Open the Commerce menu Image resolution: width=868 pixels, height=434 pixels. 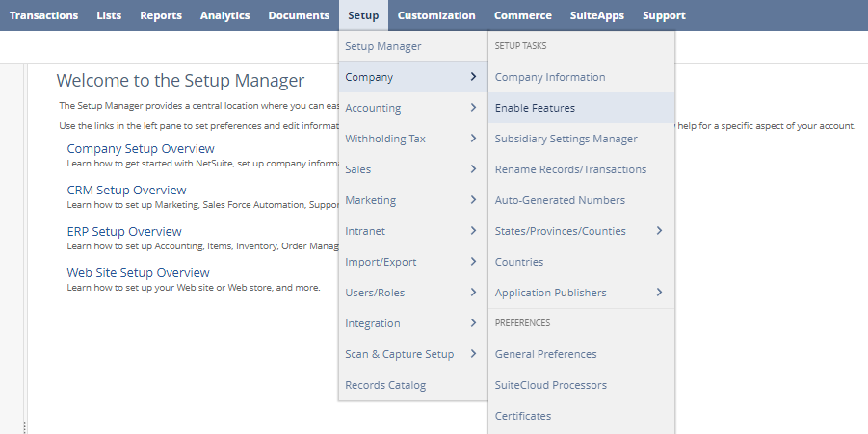522,15
